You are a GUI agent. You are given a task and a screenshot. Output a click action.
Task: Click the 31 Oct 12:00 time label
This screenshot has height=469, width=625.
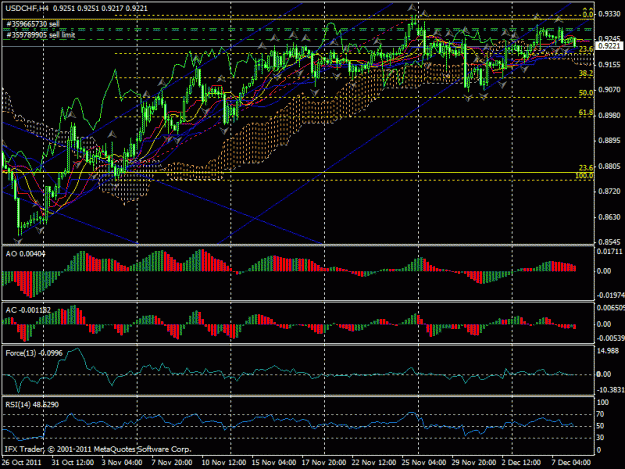click(73, 463)
